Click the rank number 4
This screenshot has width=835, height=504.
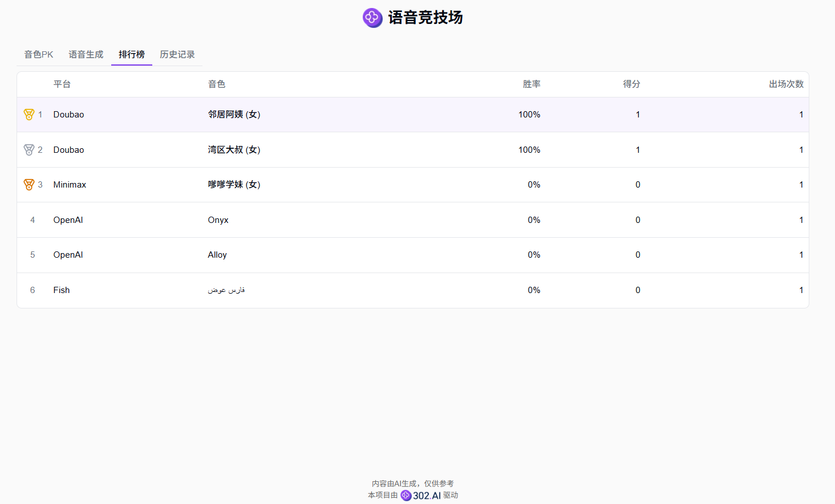(33, 220)
